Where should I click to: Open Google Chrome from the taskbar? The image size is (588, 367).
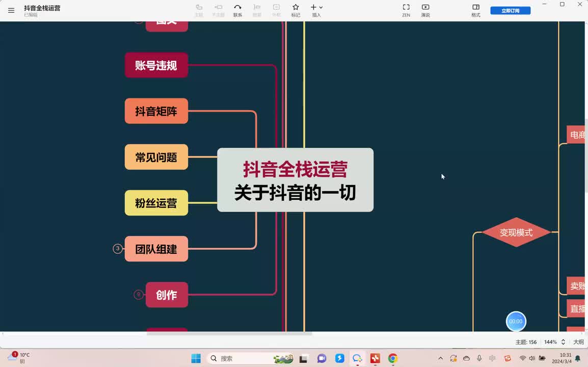[x=393, y=358]
